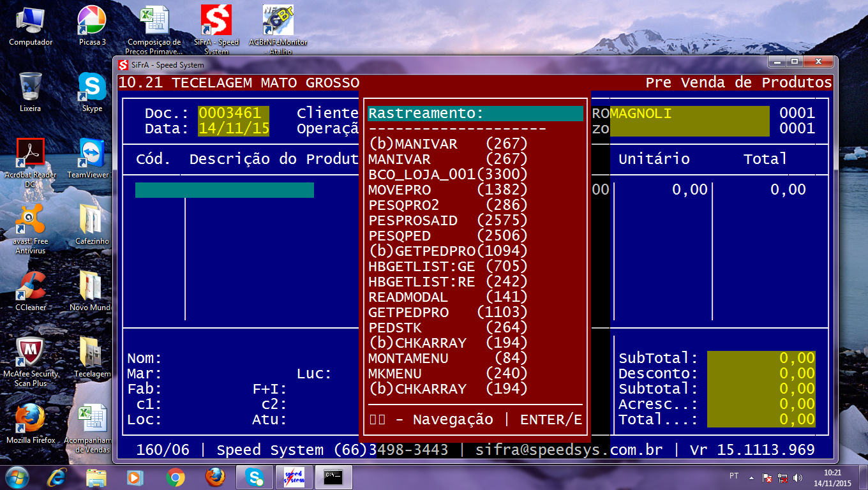Launch CCleaner from the desktop
This screenshot has width=868, height=490.
[x=31, y=292]
